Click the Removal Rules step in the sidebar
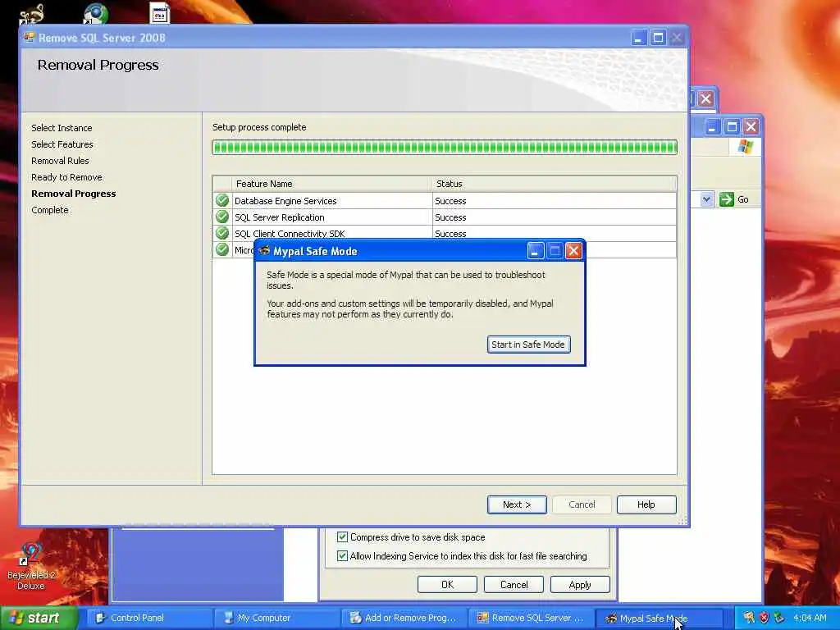Screen dimensions: 840x630 (x=60, y=161)
